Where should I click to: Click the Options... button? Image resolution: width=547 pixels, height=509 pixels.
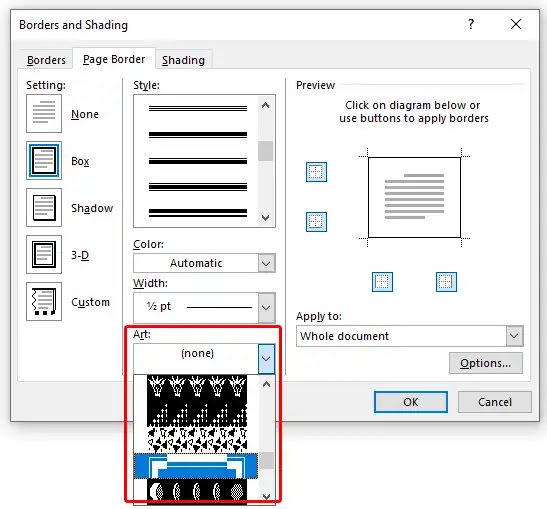[486, 363]
